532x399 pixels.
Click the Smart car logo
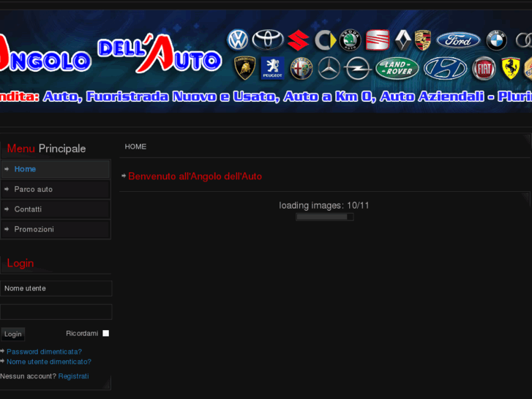point(325,40)
